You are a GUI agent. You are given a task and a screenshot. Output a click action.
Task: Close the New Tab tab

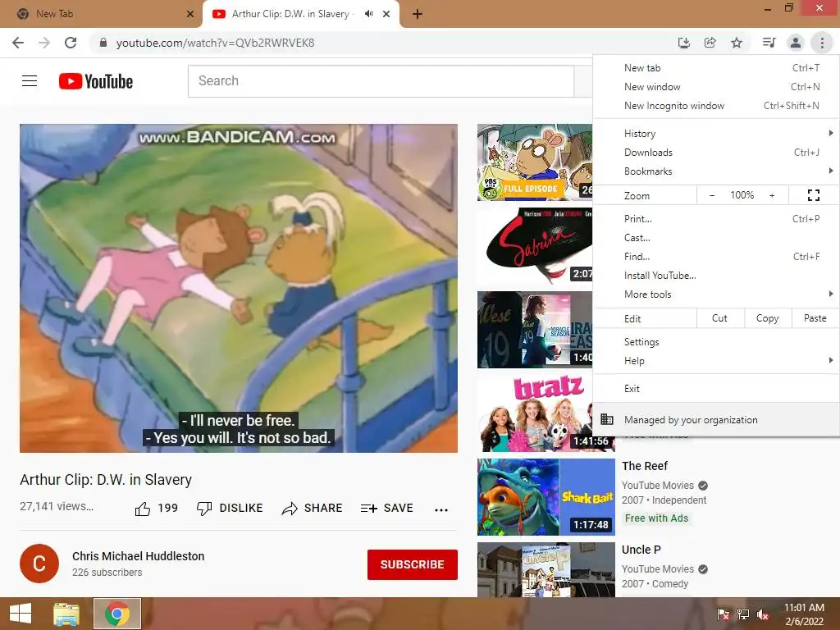coord(190,14)
